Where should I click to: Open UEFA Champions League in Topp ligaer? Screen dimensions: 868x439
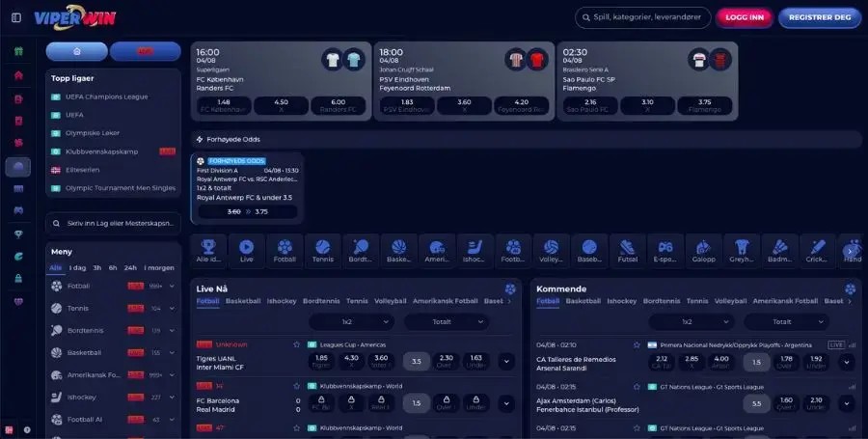click(x=106, y=96)
